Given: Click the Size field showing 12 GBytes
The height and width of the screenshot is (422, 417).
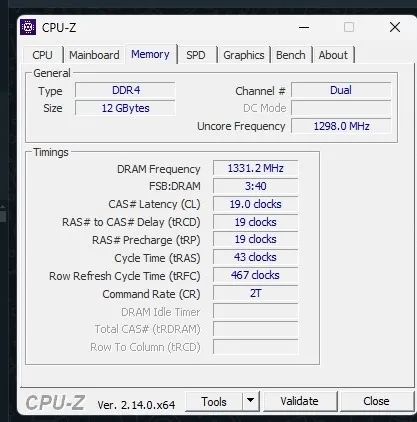Looking at the screenshot, I should [x=125, y=108].
